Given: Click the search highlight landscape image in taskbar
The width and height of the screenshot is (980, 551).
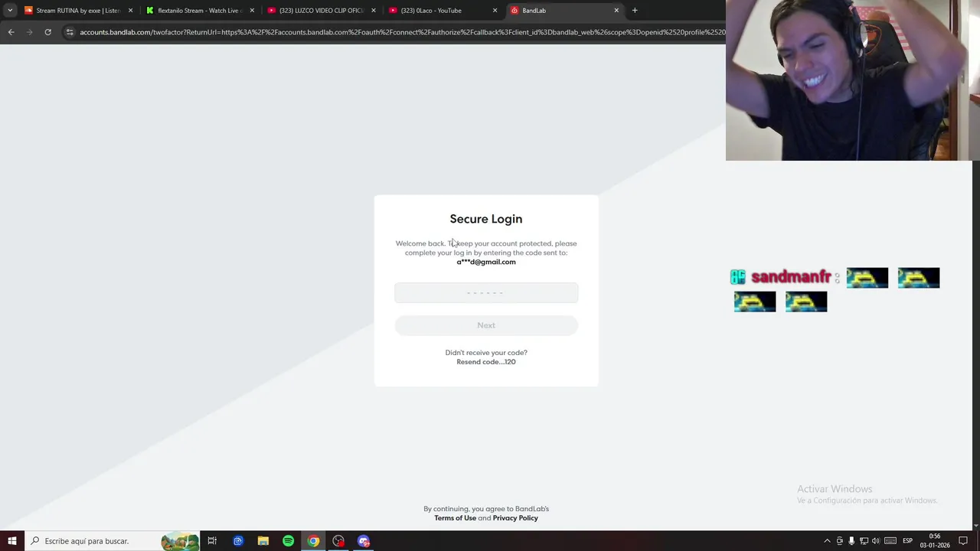Looking at the screenshot, I should pos(180,541).
